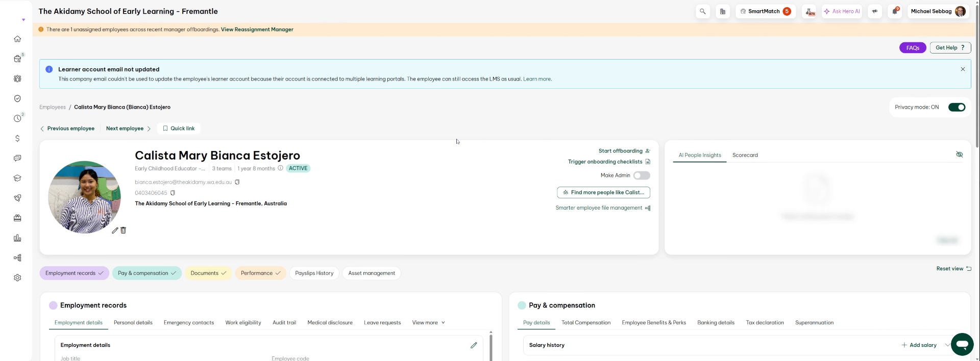980x361 pixels.
Task: Open the settings gear sidebar icon
Action: pos(17,277)
